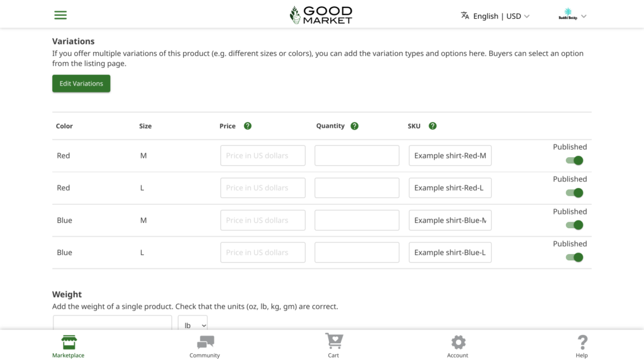Click the Price help question icon
Image resolution: width=644 pixels, height=362 pixels.
click(x=248, y=126)
